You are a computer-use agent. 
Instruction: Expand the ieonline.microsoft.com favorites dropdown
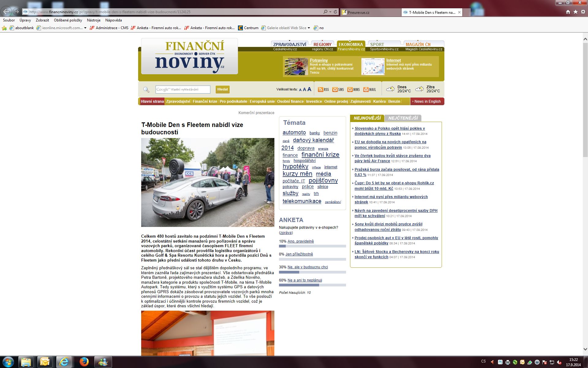point(85,28)
